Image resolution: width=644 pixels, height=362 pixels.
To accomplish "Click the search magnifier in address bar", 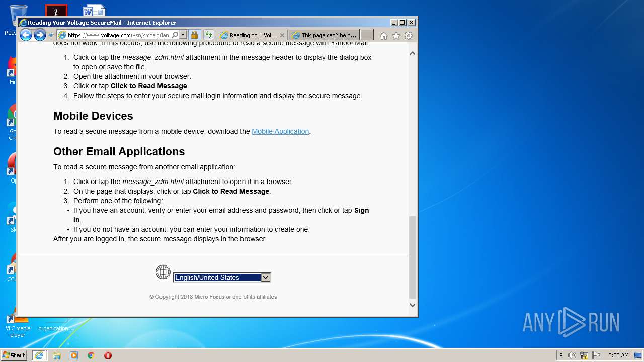I will click(x=175, y=35).
